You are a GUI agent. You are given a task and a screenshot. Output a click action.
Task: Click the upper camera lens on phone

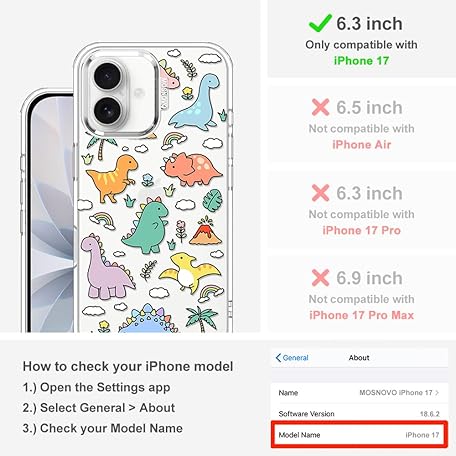click(x=107, y=76)
